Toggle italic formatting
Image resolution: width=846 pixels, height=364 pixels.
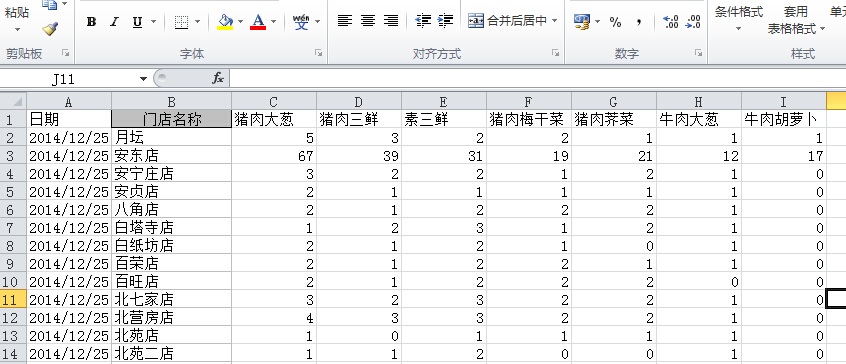point(114,22)
